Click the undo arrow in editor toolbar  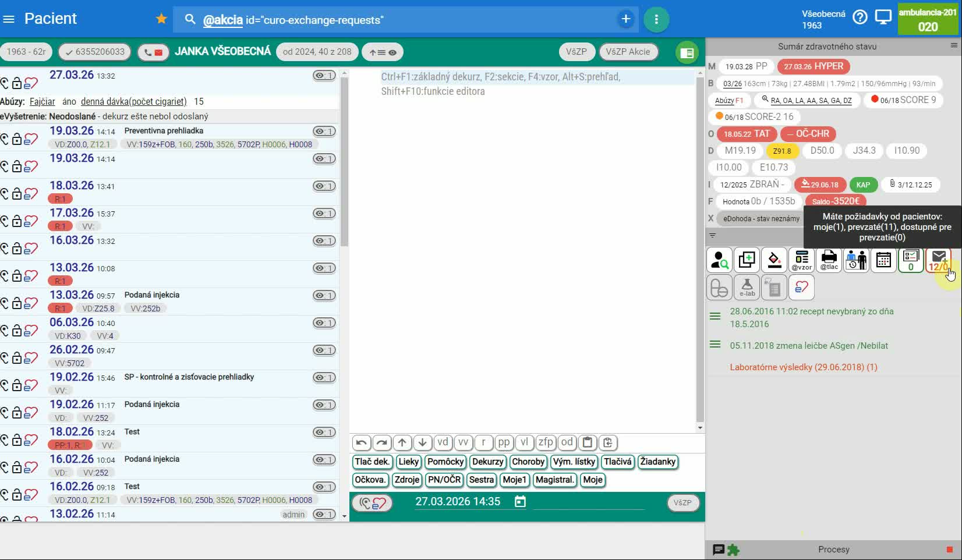point(361,442)
